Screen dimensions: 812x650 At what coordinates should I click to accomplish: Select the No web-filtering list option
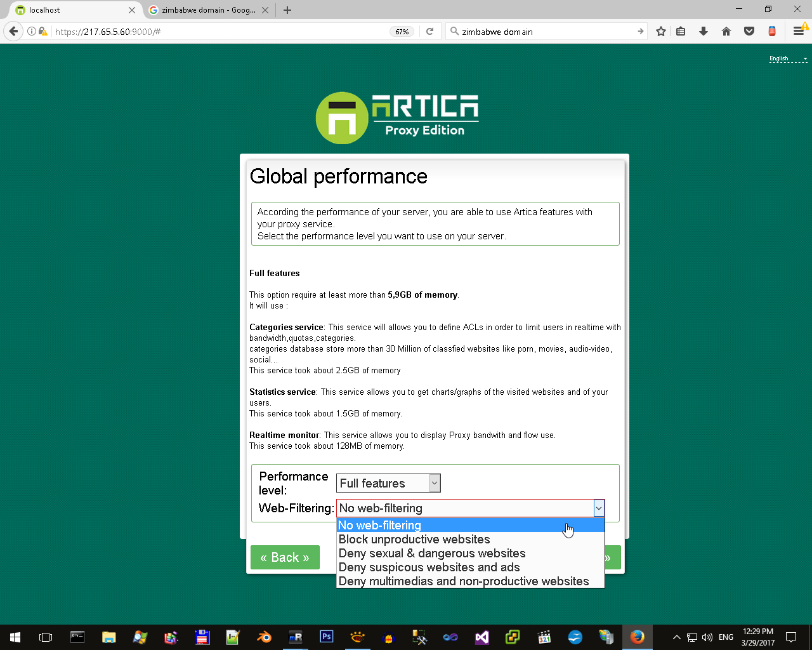coord(470,525)
